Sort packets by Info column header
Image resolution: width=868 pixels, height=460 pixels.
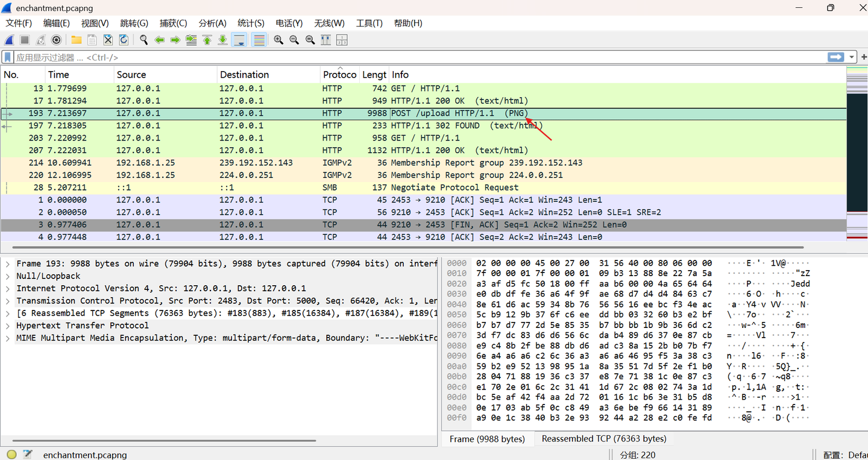coord(617,75)
